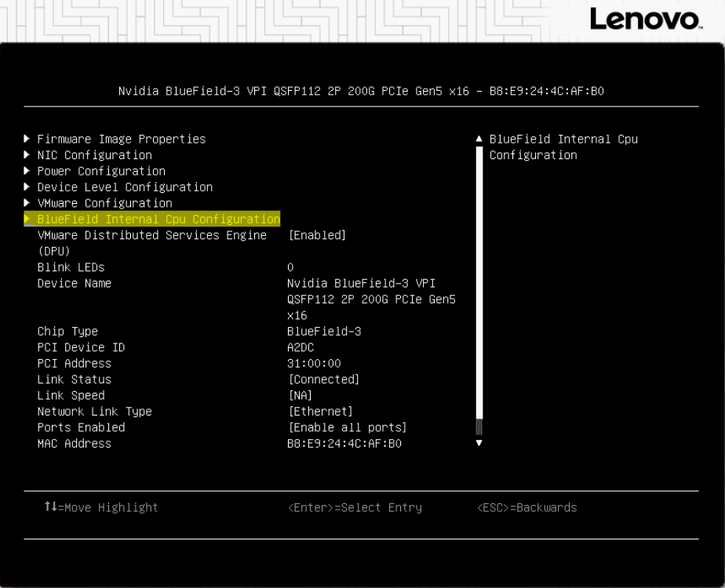
Task: Click the Nvidia BlueField-3 page title
Action: [361, 91]
